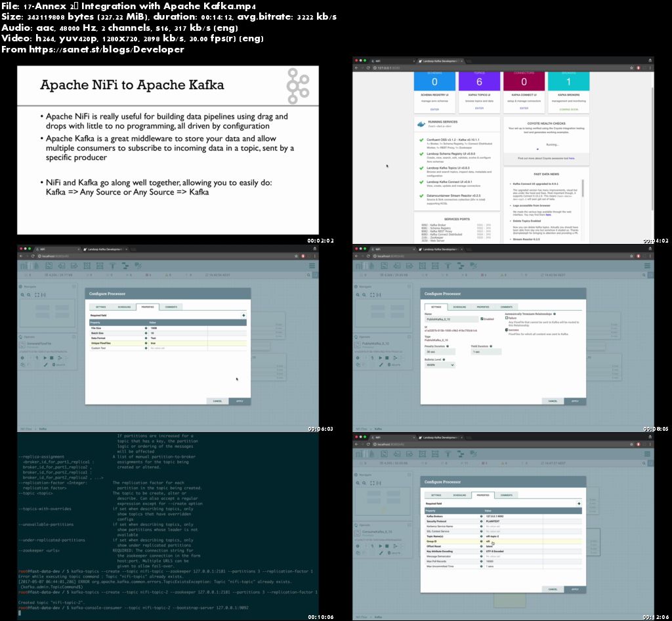672x621 pixels.
Task: Click Operate configure gear in 00:08:05 frame
Action: pos(358,357)
